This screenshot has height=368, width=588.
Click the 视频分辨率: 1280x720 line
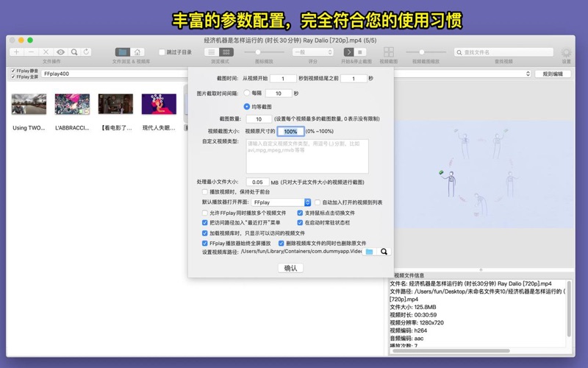(417, 323)
